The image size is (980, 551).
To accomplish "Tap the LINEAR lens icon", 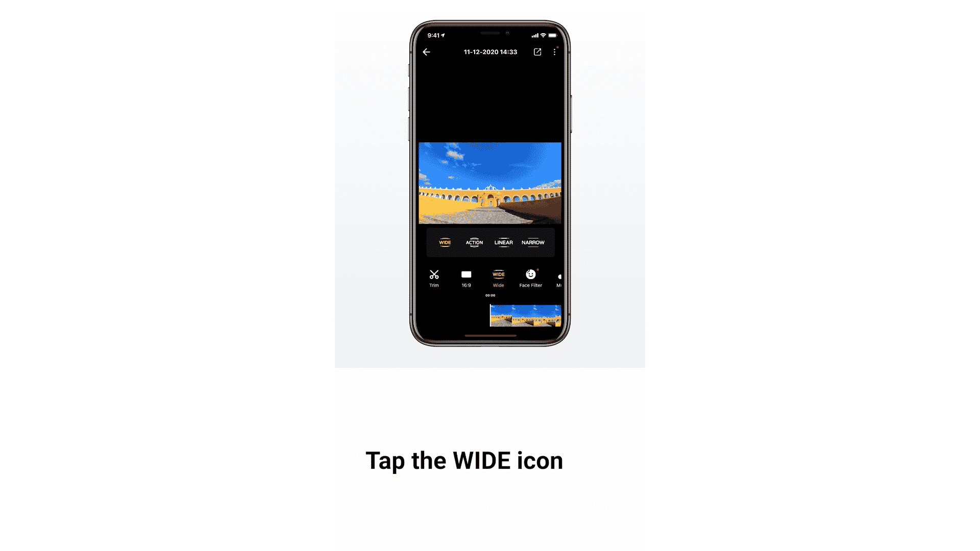I will [503, 242].
